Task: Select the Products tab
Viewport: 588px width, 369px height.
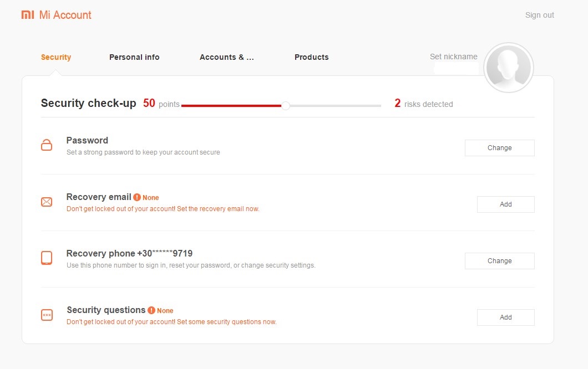Action: [311, 57]
